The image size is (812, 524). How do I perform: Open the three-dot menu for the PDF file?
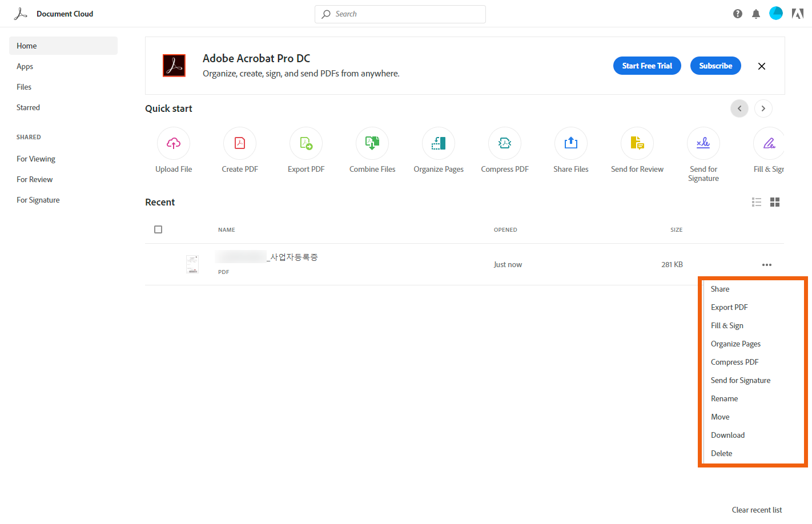click(x=767, y=265)
